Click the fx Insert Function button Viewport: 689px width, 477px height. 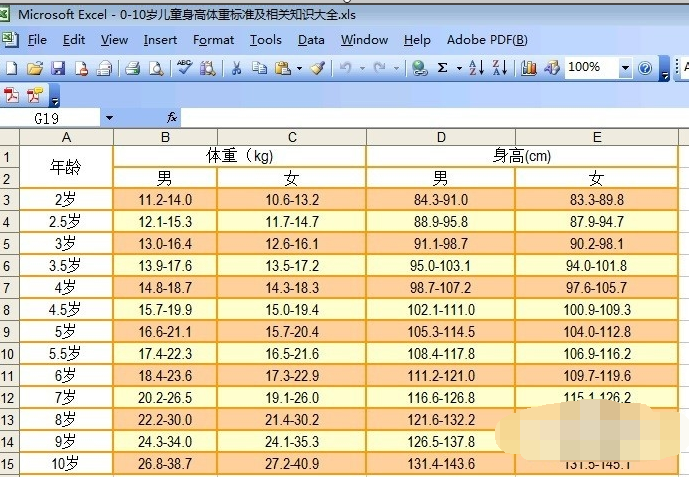pos(172,117)
